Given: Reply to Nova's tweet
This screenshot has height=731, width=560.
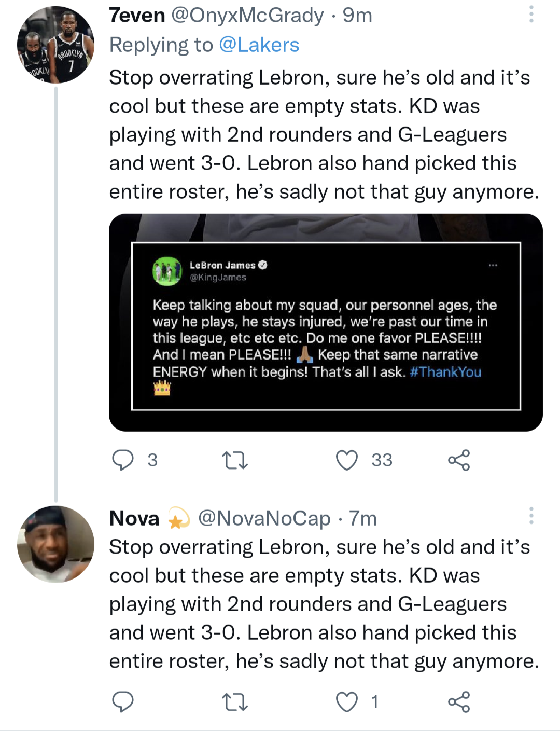Looking at the screenshot, I should click(123, 701).
